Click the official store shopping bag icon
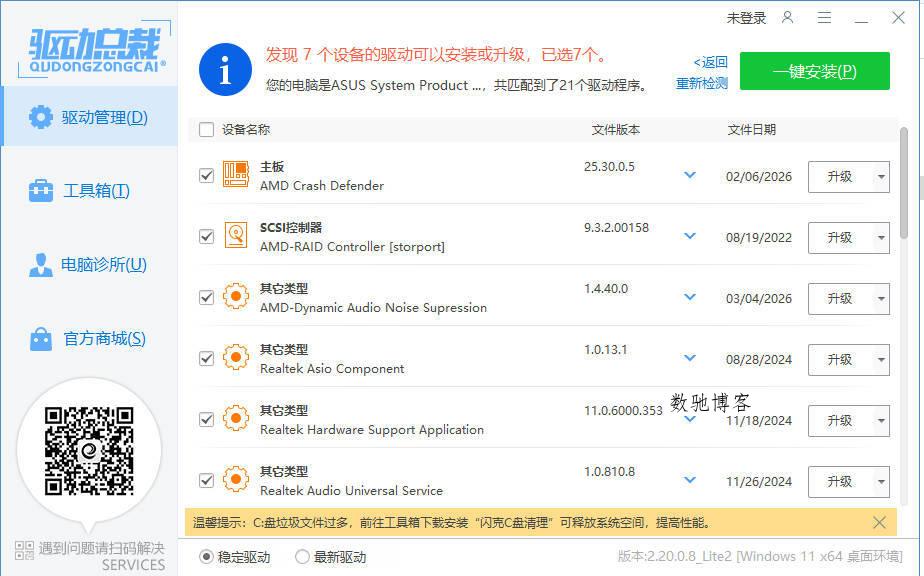 coord(41,339)
